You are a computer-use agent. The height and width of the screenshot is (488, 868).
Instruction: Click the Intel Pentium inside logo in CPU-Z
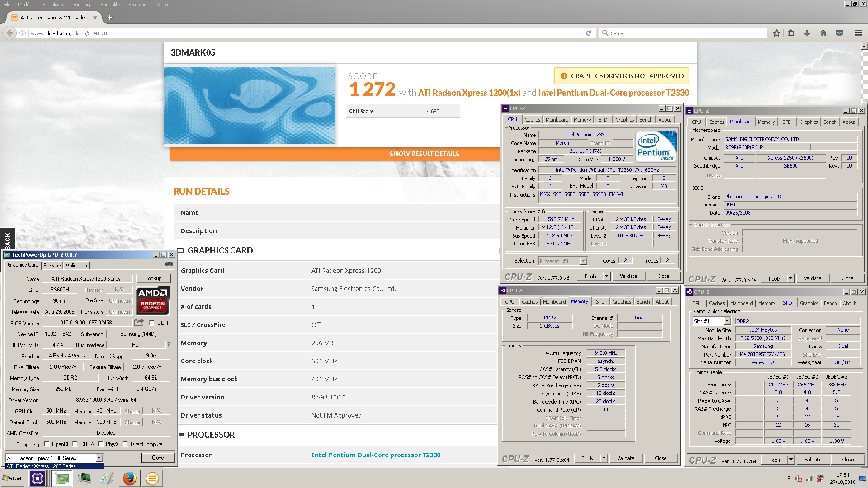[656, 146]
